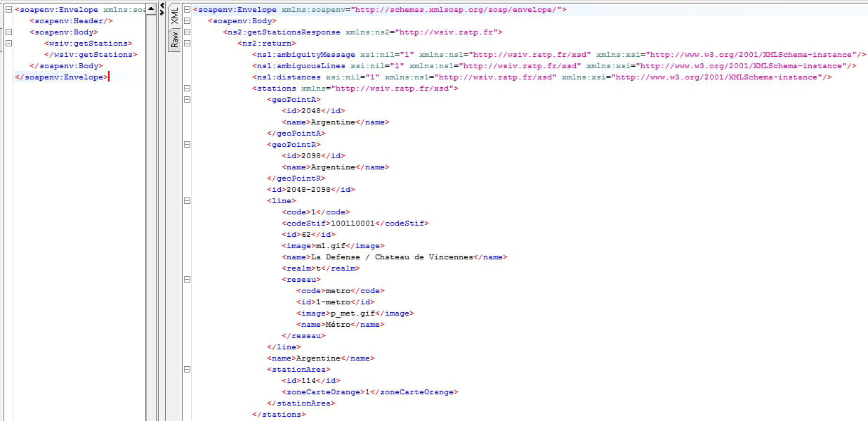Click the closing /stations tag

point(279,415)
